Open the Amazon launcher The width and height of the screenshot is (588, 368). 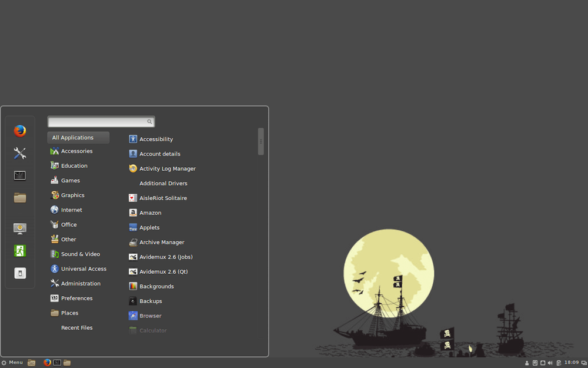pos(145,213)
